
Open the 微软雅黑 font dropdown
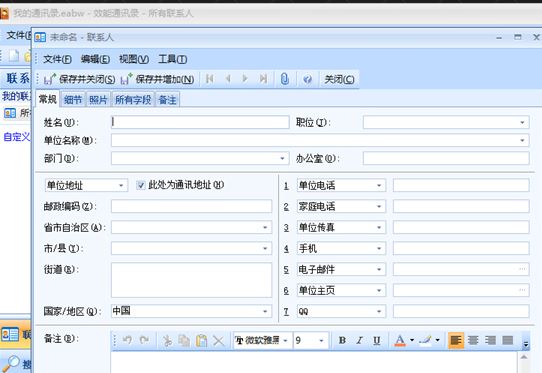(x=286, y=341)
